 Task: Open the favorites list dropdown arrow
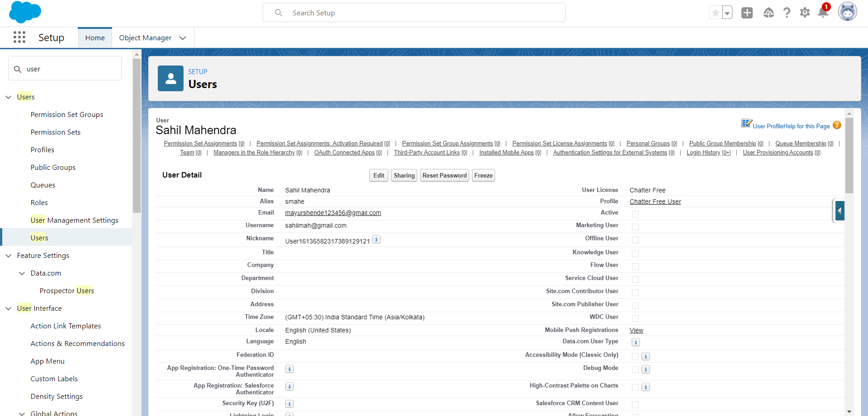click(727, 13)
